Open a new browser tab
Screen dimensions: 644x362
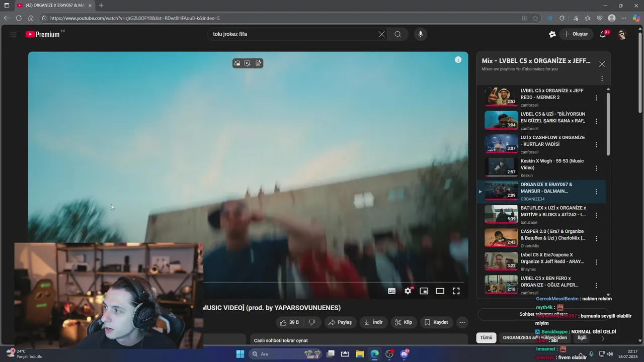(101, 5)
